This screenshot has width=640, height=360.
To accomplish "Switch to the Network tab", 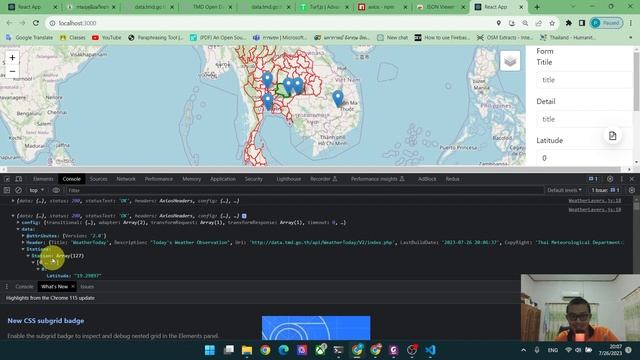I will pos(126,179).
